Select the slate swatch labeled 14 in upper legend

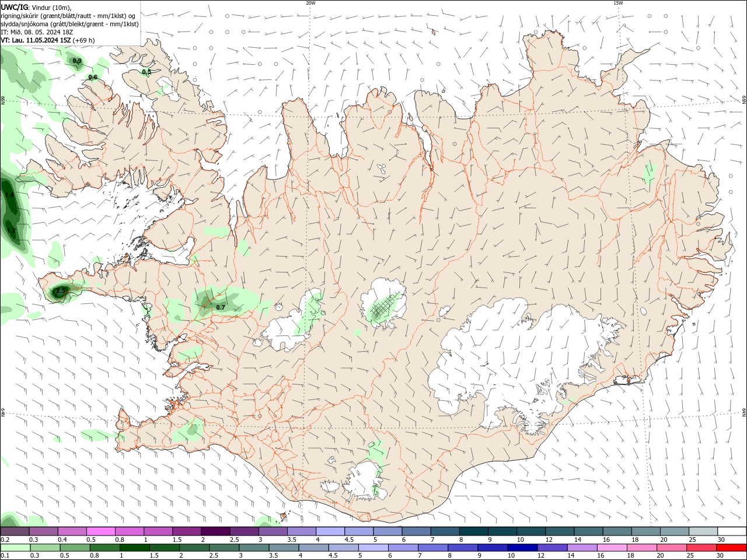click(x=588, y=531)
